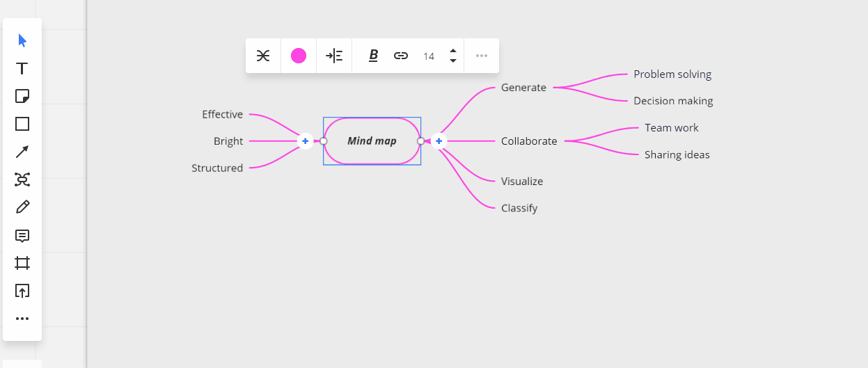Decrease font size with down arrow
The height and width of the screenshot is (368, 868).
pos(453,61)
